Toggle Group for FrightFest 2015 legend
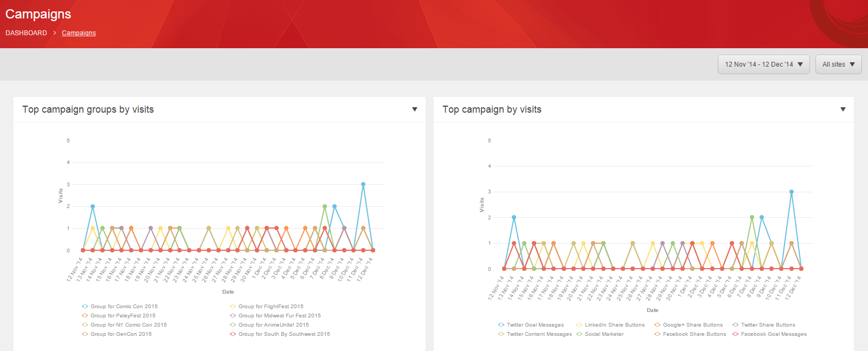Screen dimensions: 868x351 (267, 307)
